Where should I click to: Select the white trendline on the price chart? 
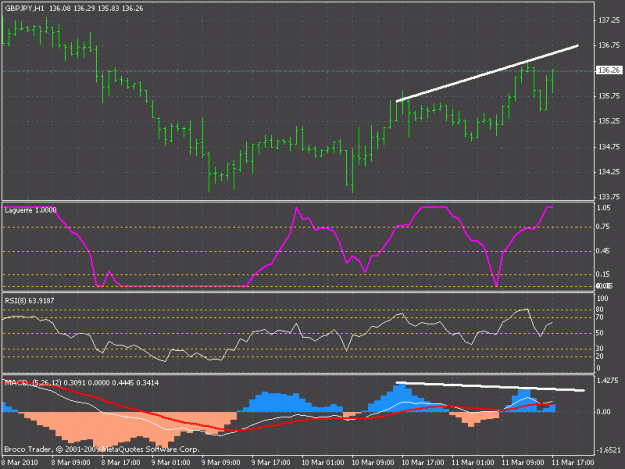pyautogui.click(x=487, y=74)
